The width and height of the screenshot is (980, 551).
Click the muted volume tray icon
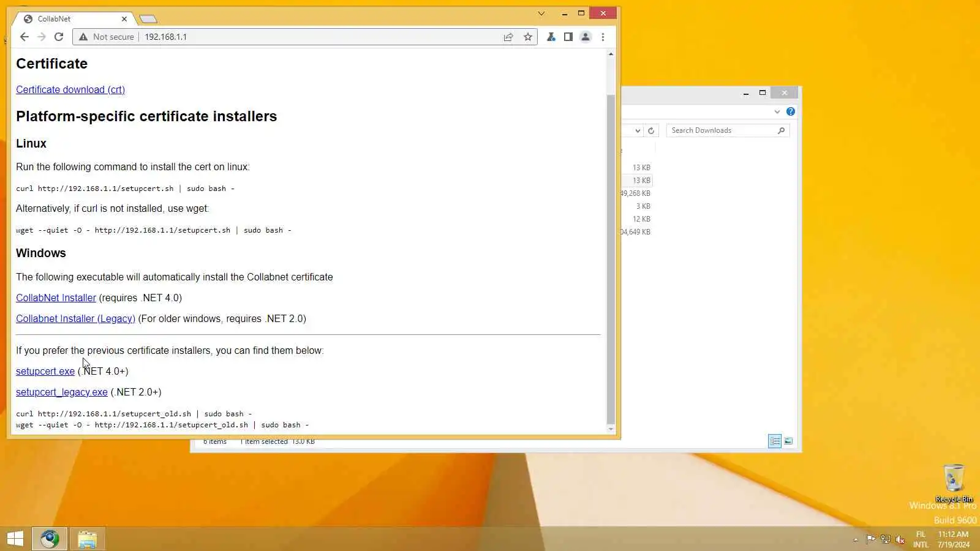(x=900, y=539)
